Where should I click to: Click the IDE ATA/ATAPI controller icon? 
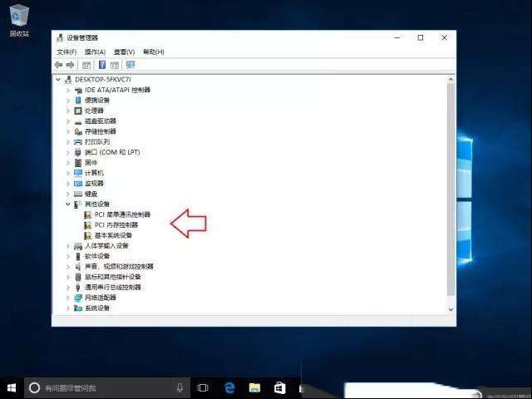[x=78, y=91]
